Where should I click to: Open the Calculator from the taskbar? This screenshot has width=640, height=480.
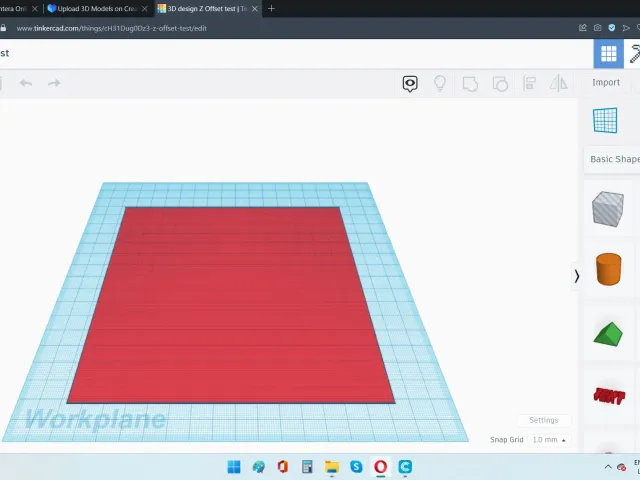pos(307,467)
